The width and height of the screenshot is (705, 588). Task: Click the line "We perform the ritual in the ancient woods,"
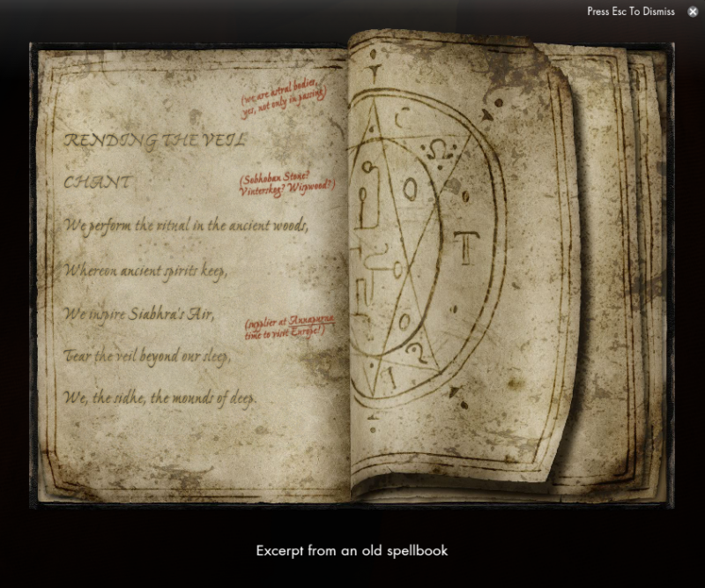[x=186, y=226]
